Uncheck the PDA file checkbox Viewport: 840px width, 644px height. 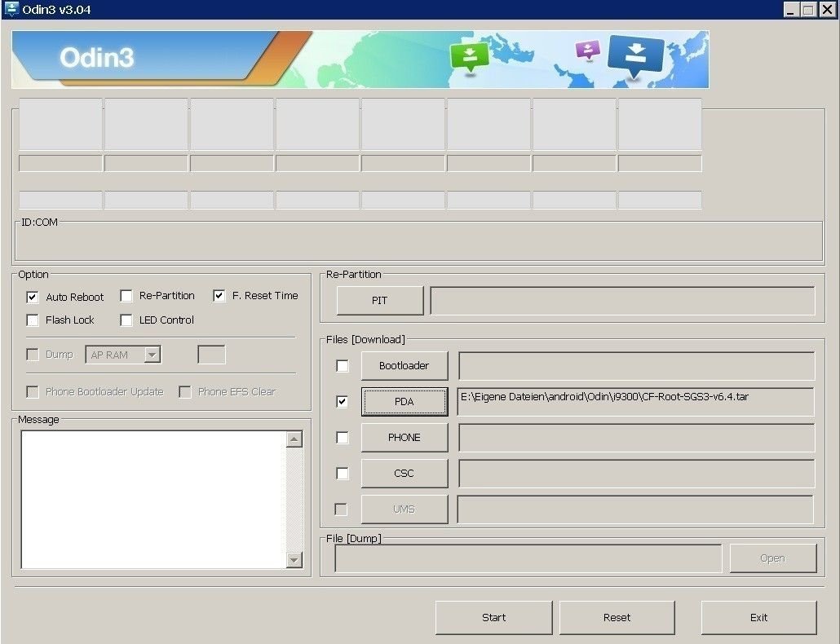point(343,402)
